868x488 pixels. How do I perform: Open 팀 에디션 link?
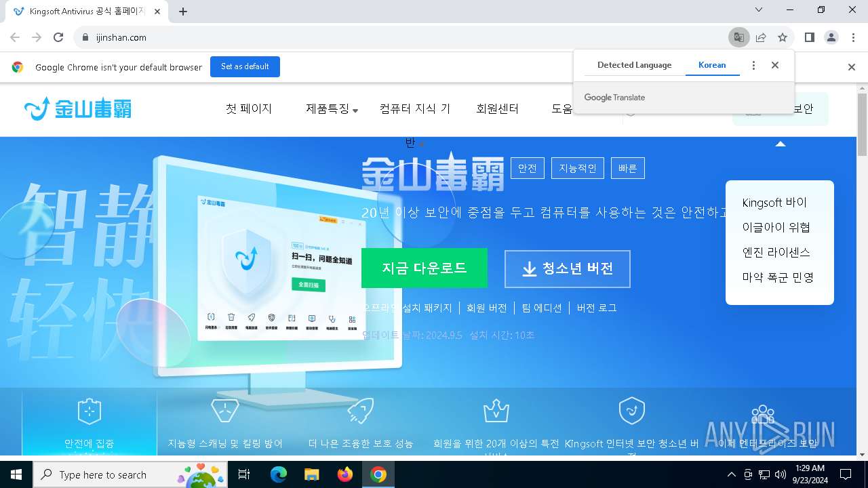tap(542, 308)
